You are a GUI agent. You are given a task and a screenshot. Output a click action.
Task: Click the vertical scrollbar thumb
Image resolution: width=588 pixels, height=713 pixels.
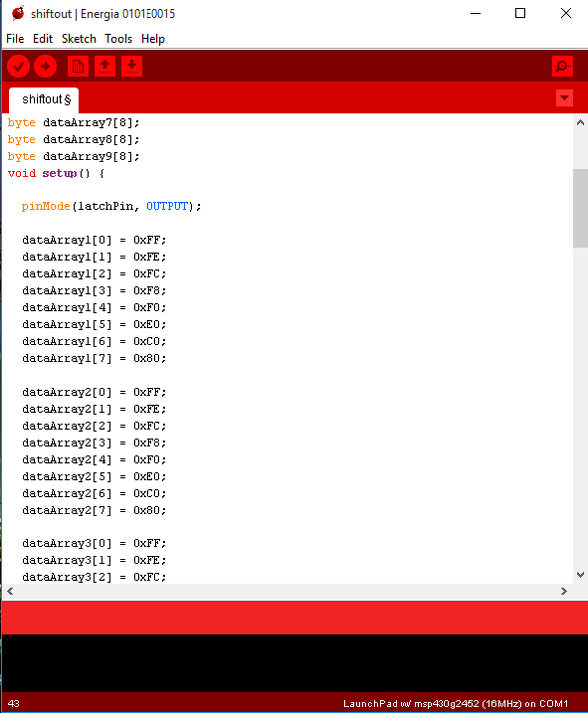(x=580, y=208)
